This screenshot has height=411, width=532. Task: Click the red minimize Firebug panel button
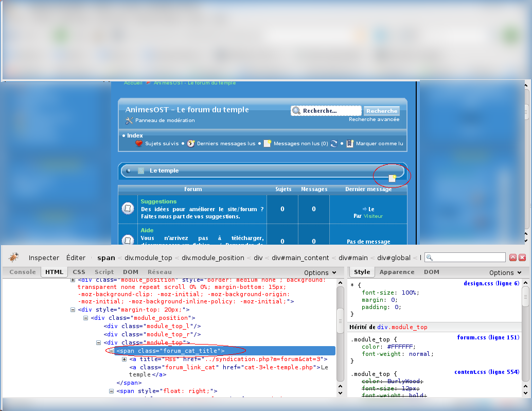pyautogui.click(x=513, y=258)
